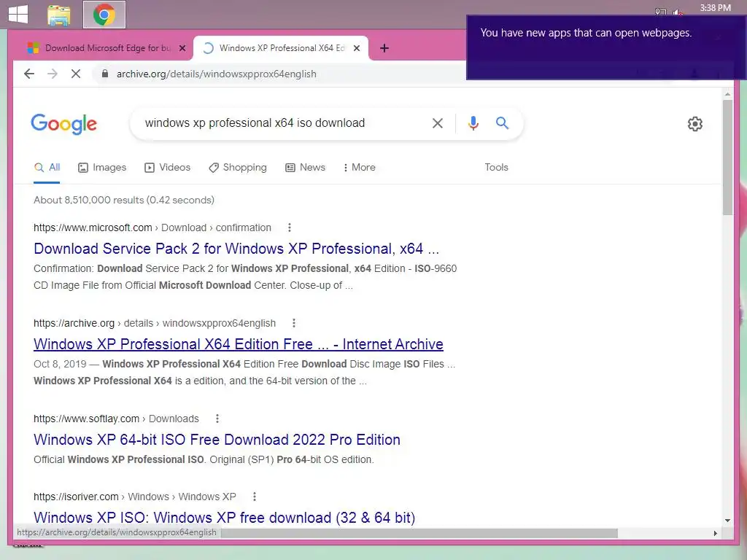Open Windows XP 64-bit ISO Free Download link
The image size is (747, 560).
(217, 440)
